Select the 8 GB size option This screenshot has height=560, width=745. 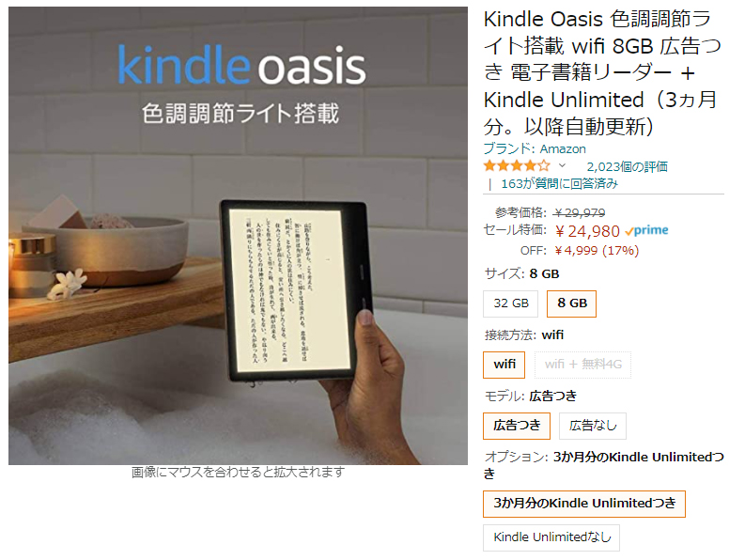pos(571,303)
